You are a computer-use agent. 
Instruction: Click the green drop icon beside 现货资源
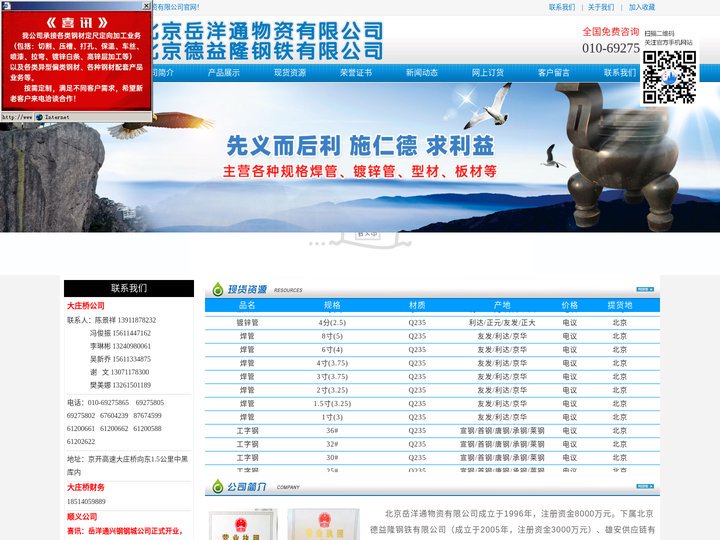[218, 289]
